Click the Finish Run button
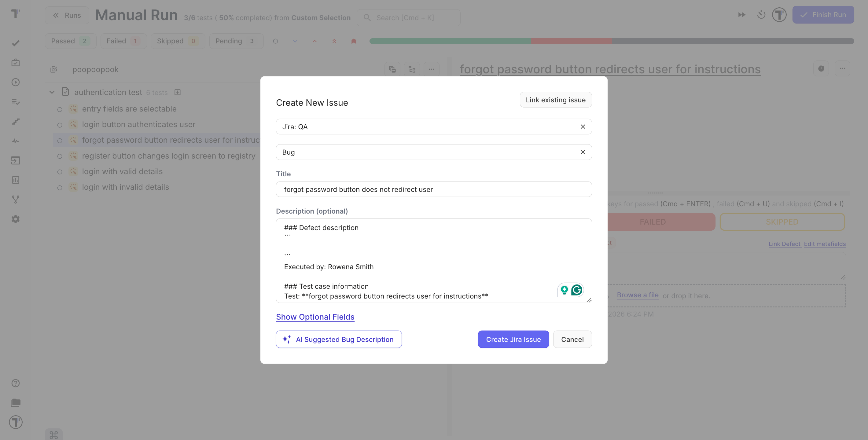868x440 pixels. [823, 15]
